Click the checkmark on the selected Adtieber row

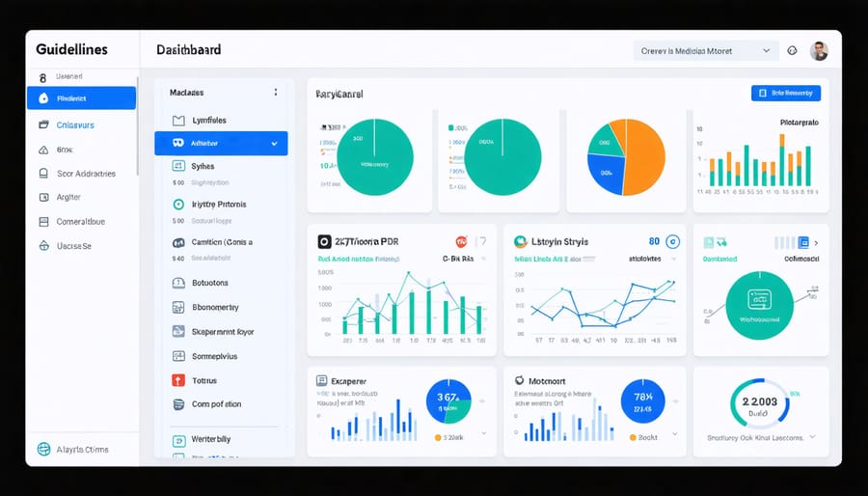[275, 144]
